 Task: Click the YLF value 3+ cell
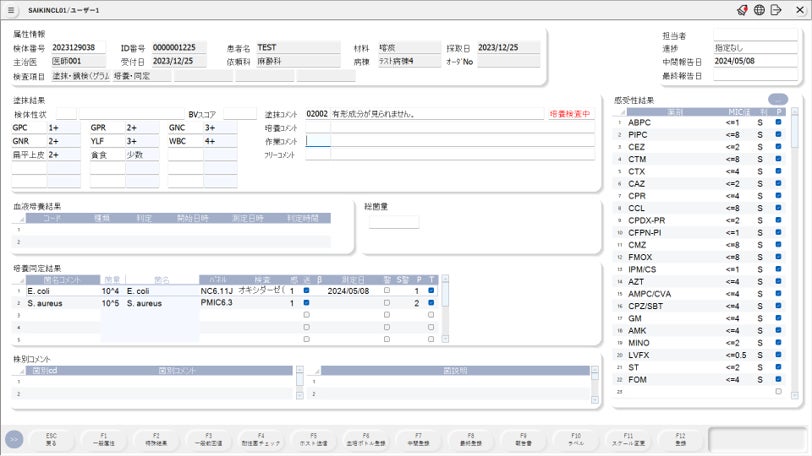coord(142,141)
